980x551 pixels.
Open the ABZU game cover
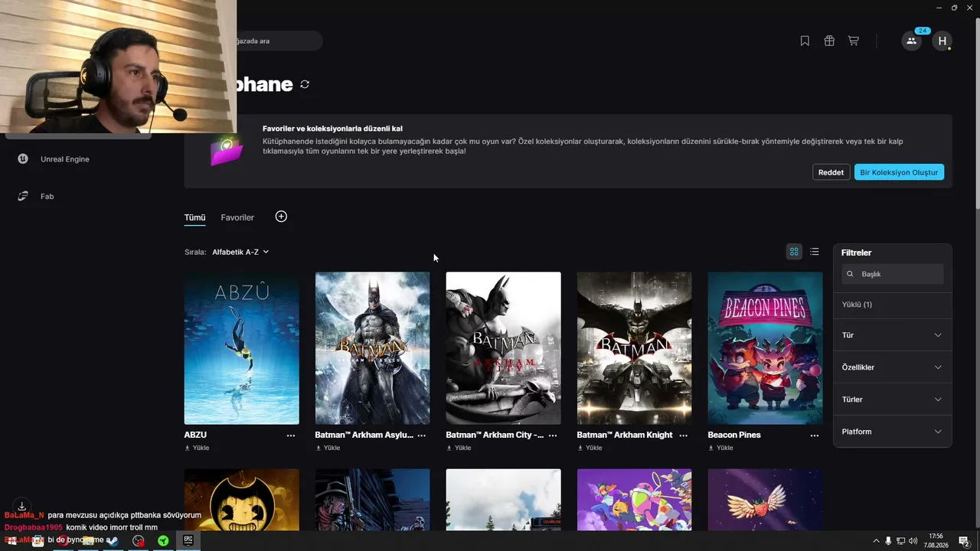(242, 348)
